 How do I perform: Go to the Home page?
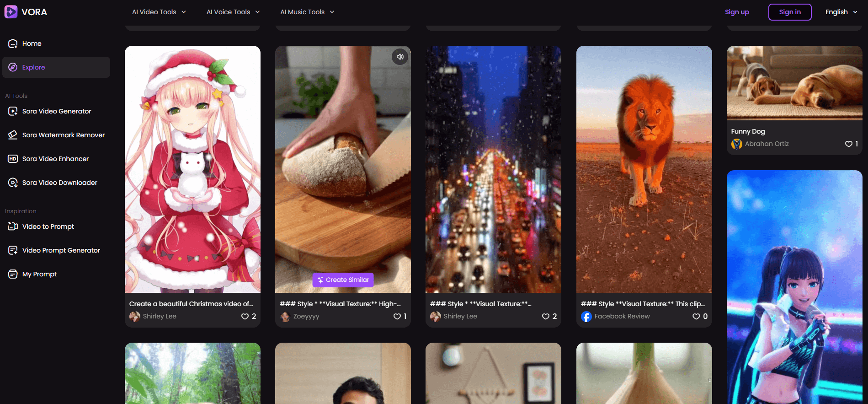(32, 43)
